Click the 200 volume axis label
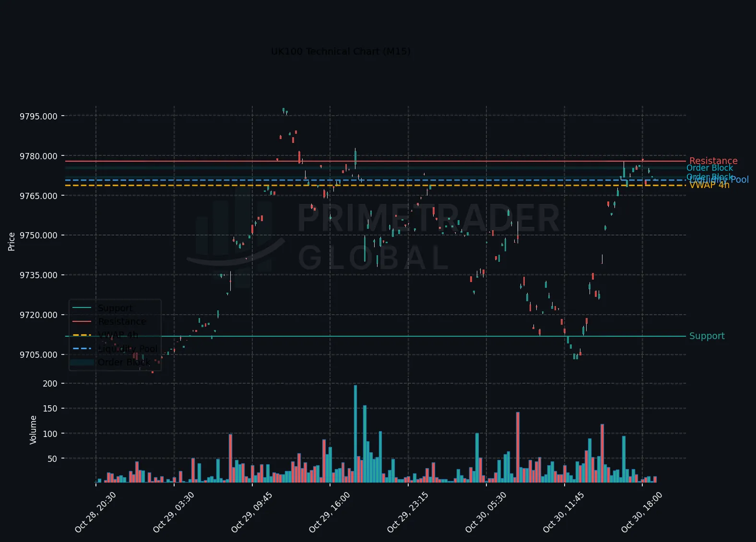Image resolution: width=756 pixels, height=542 pixels. (50, 384)
